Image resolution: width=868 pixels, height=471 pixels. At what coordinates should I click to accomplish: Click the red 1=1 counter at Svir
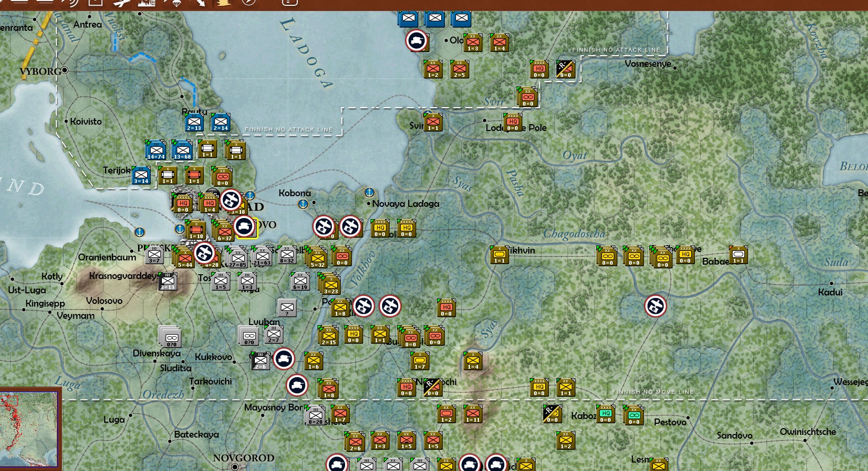(x=433, y=123)
